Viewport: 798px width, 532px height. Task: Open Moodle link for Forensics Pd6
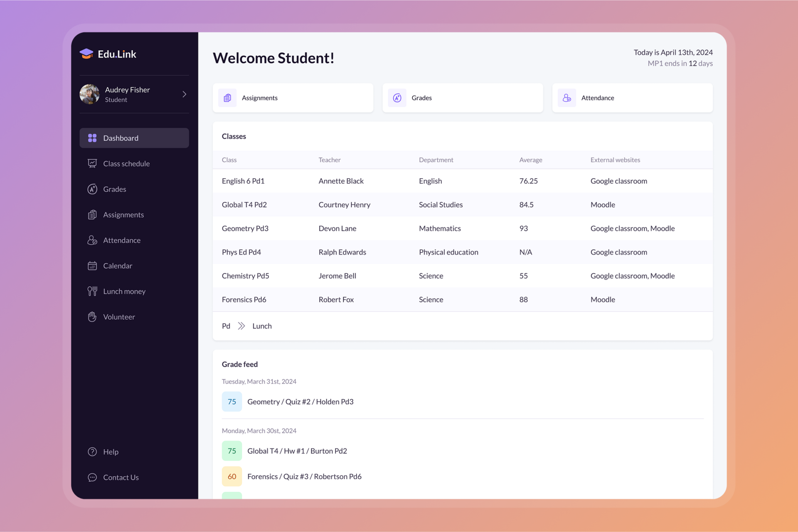(x=603, y=299)
